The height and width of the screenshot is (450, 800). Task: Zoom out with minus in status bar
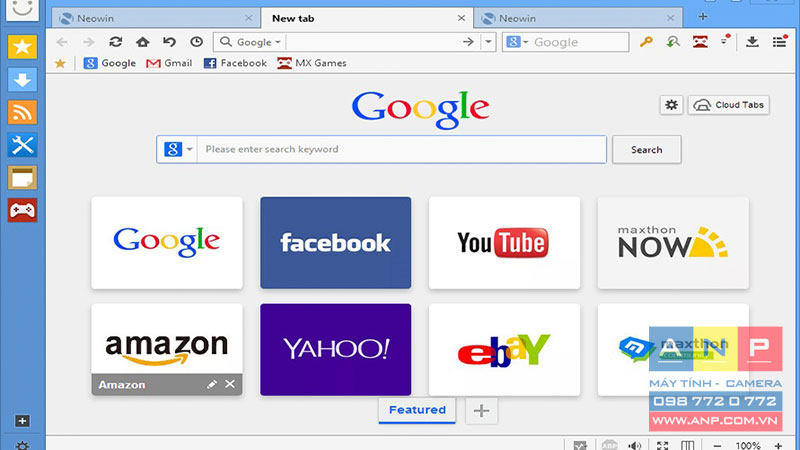pyautogui.click(x=717, y=446)
